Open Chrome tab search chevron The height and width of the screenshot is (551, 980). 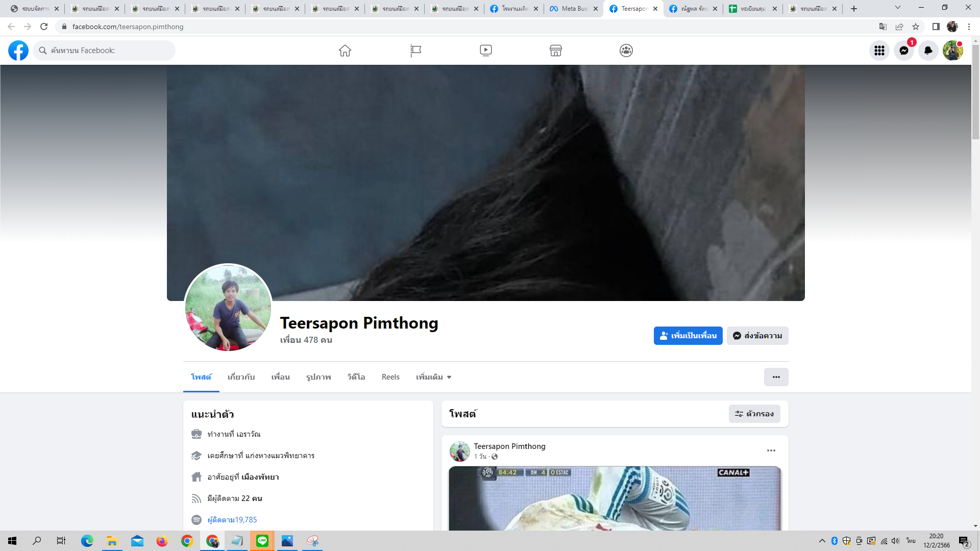pyautogui.click(x=897, y=8)
